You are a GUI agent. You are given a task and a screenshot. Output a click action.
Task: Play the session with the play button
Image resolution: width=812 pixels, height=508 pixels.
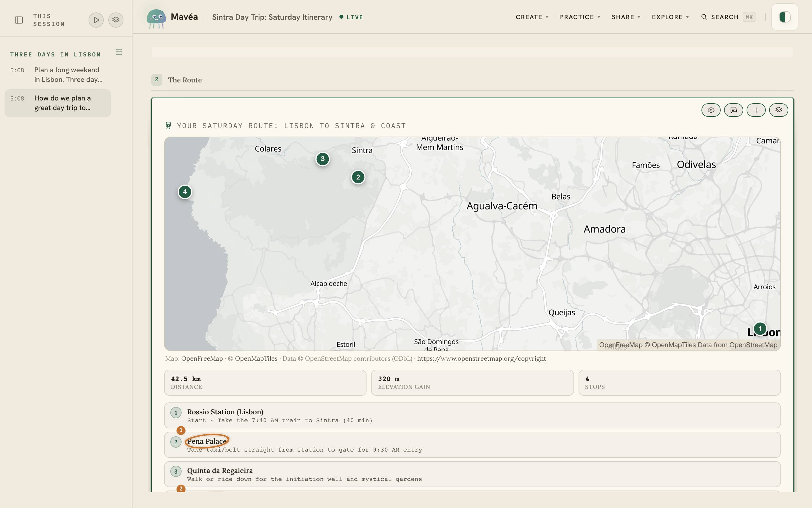tap(96, 20)
